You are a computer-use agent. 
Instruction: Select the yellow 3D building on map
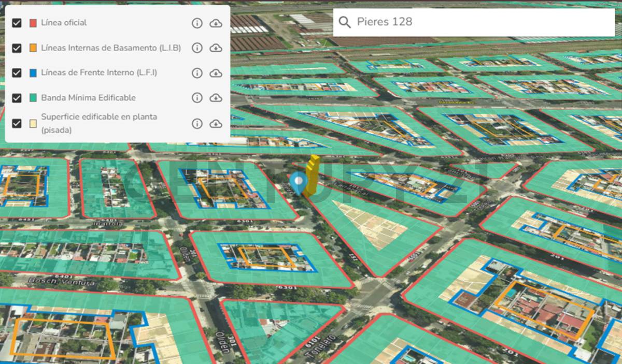[x=312, y=175]
